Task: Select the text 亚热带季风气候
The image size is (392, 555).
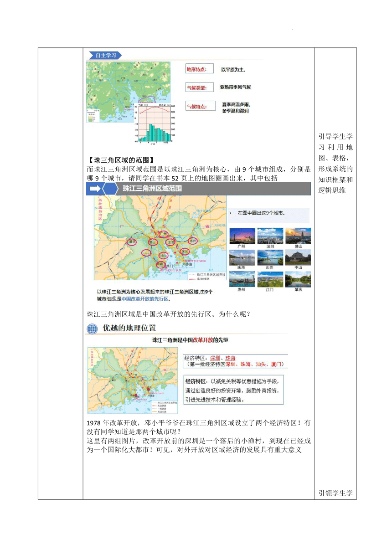Action: point(235,87)
